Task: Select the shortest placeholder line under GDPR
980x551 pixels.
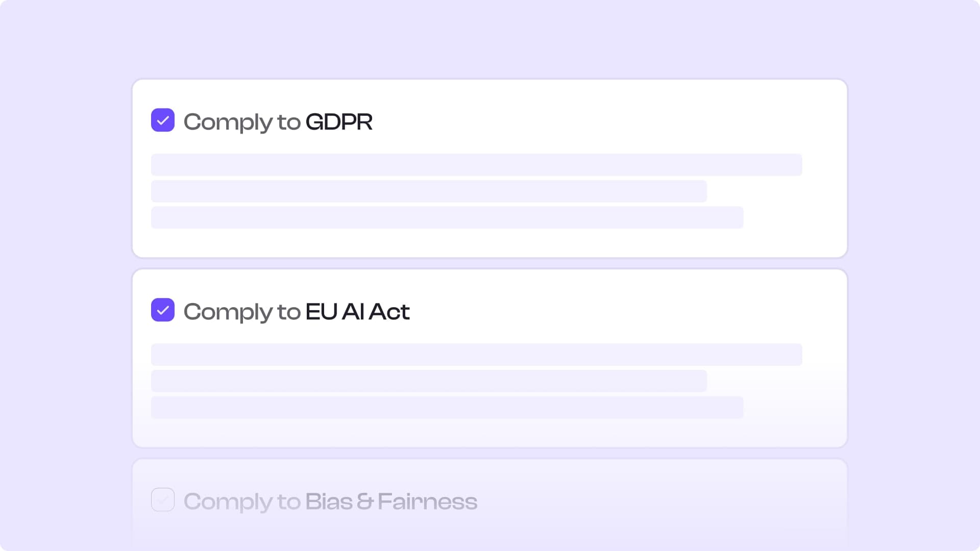Action: click(429, 191)
